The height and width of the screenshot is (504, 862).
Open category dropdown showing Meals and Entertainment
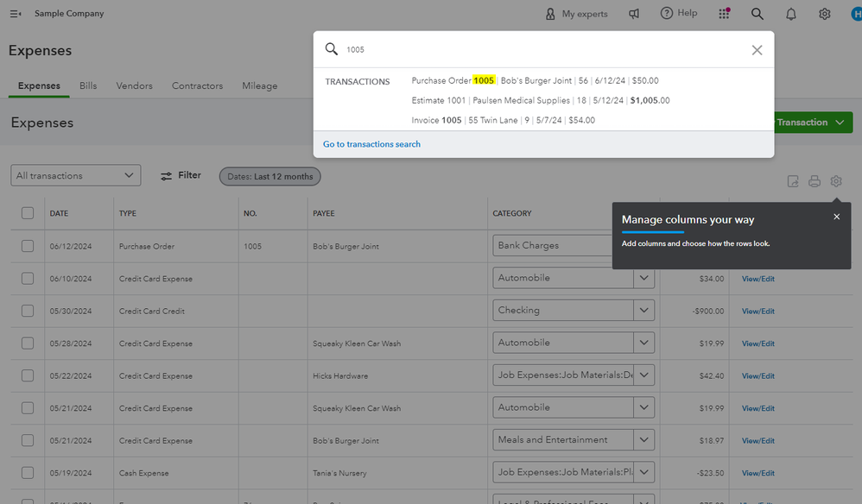point(643,440)
